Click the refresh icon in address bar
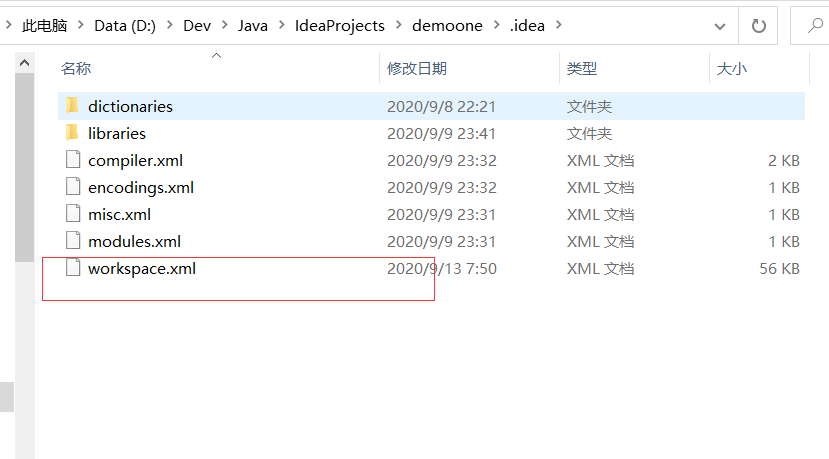This screenshot has width=829, height=459. (x=758, y=26)
